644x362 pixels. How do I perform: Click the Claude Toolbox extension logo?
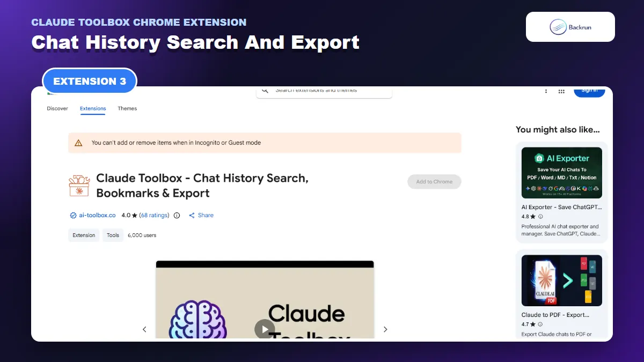tap(79, 186)
